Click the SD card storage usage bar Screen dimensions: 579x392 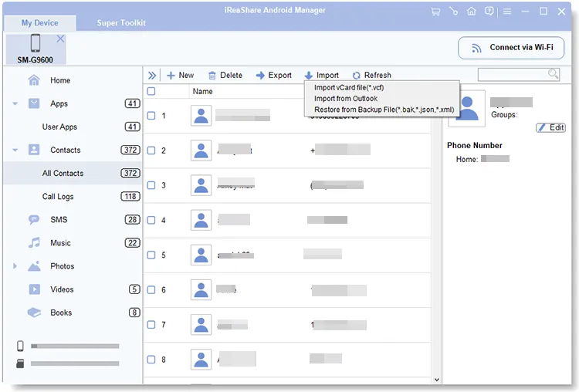click(75, 363)
